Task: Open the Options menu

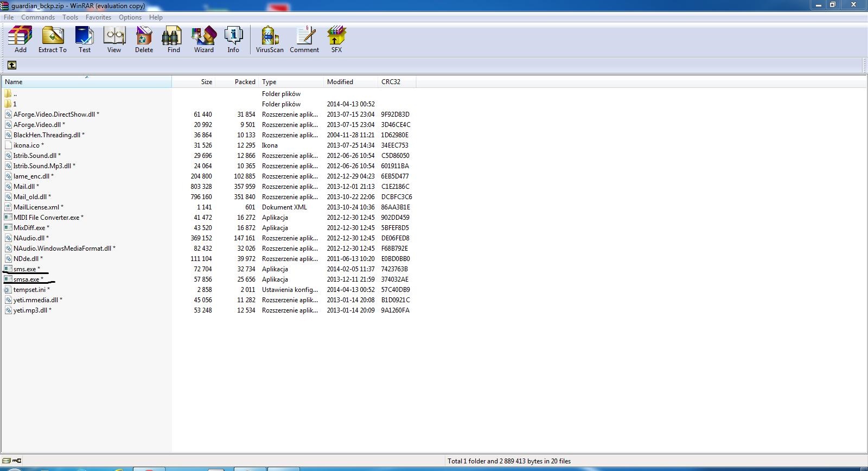Action: (x=130, y=17)
